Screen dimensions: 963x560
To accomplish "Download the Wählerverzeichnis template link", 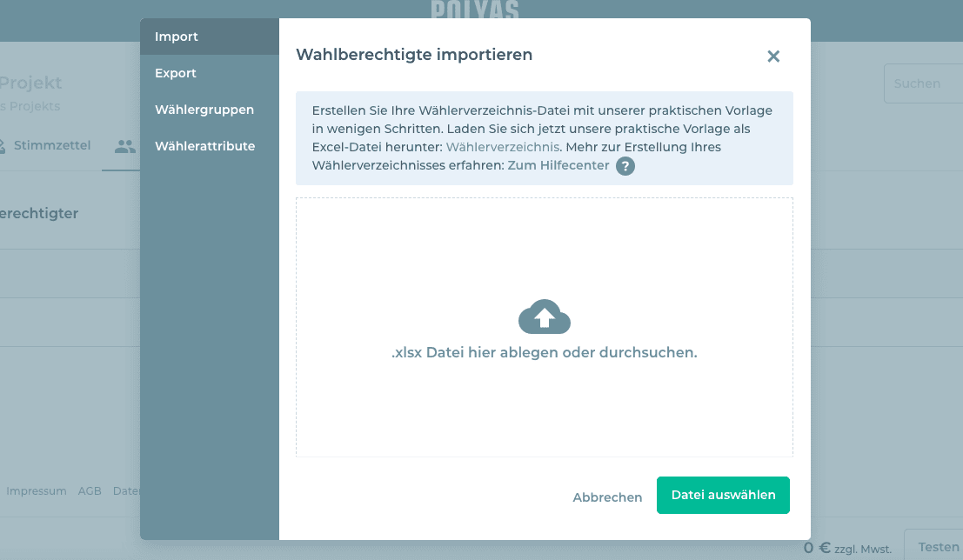I will [x=503, y=147].
